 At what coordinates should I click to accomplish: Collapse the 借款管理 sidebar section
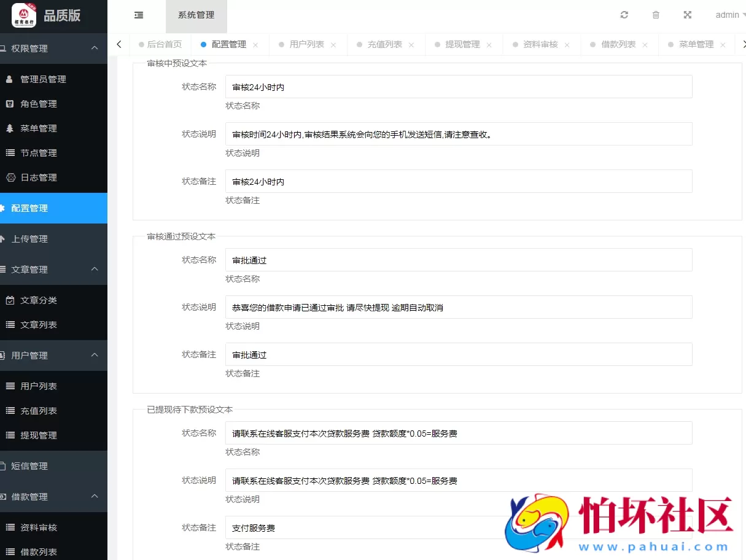pos(95,496)
